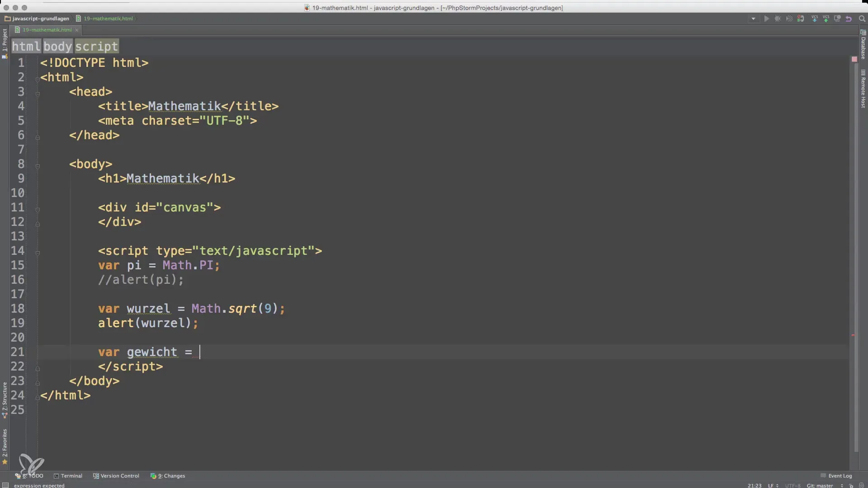
Task: Click Math.sqrt(9) in code
Action: point(234,309)
